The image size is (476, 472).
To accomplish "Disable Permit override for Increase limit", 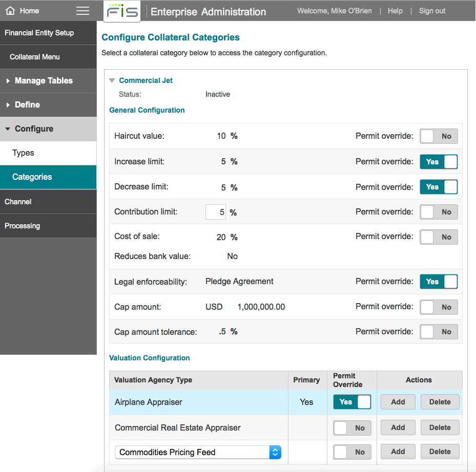I will (x=439, y=162).
